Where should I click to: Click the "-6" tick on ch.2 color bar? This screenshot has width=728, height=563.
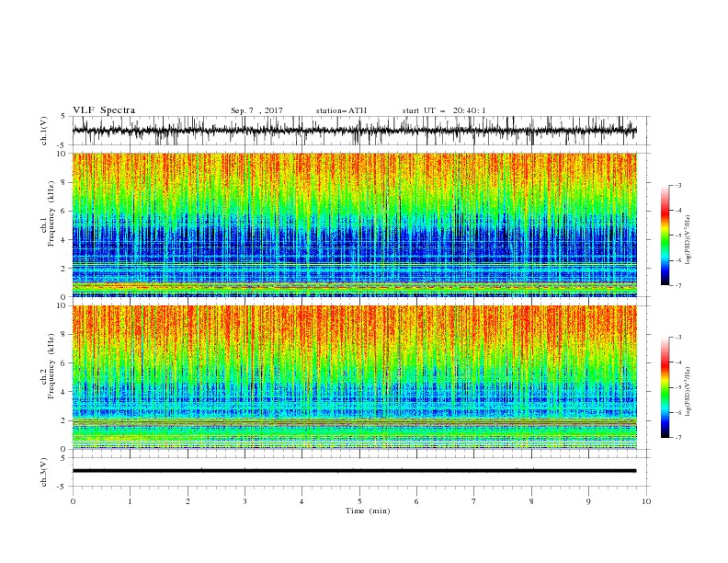(x=678, y=412)
